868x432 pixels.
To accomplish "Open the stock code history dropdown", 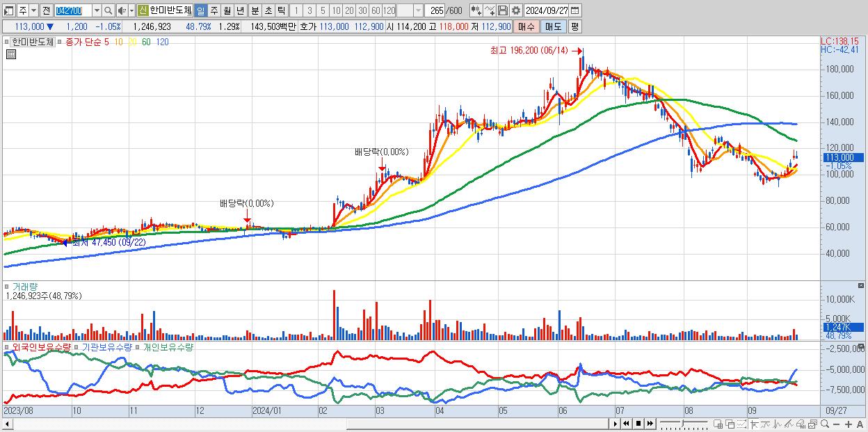I will tap(97, 10).
